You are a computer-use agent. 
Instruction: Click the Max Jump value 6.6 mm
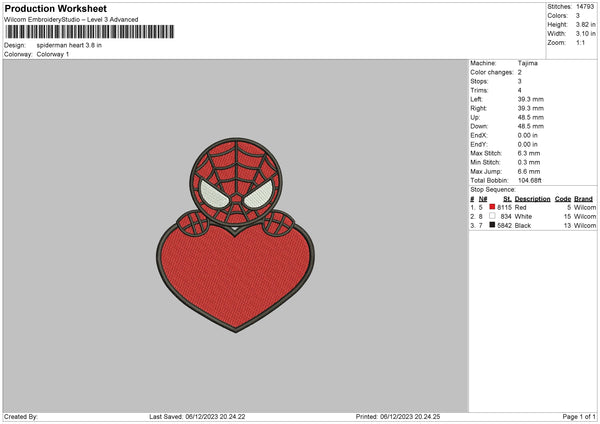point(529,171)
